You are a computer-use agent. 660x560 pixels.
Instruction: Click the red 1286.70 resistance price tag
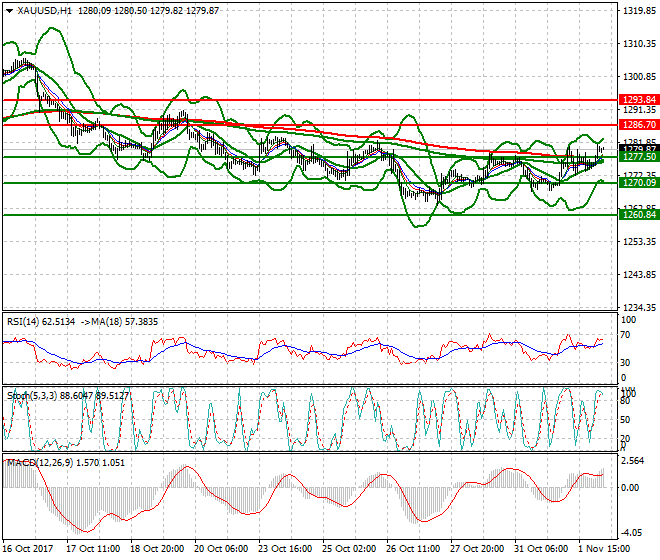point(638,124)
